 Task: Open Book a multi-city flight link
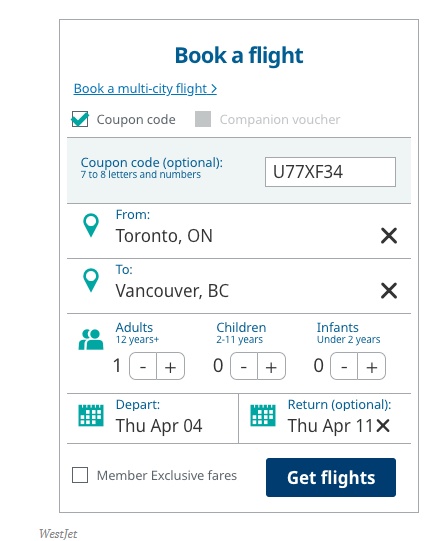point(145,89)
